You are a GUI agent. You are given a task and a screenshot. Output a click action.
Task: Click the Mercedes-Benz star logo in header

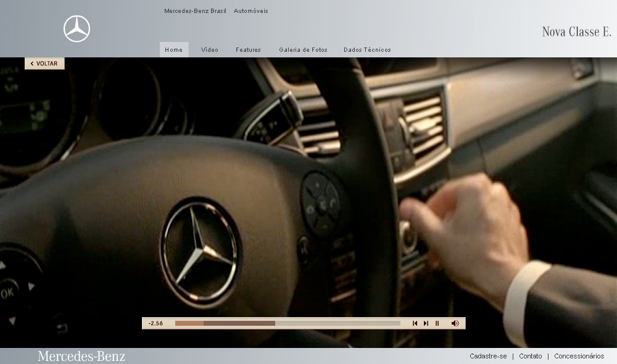click(x=77, y=29)
